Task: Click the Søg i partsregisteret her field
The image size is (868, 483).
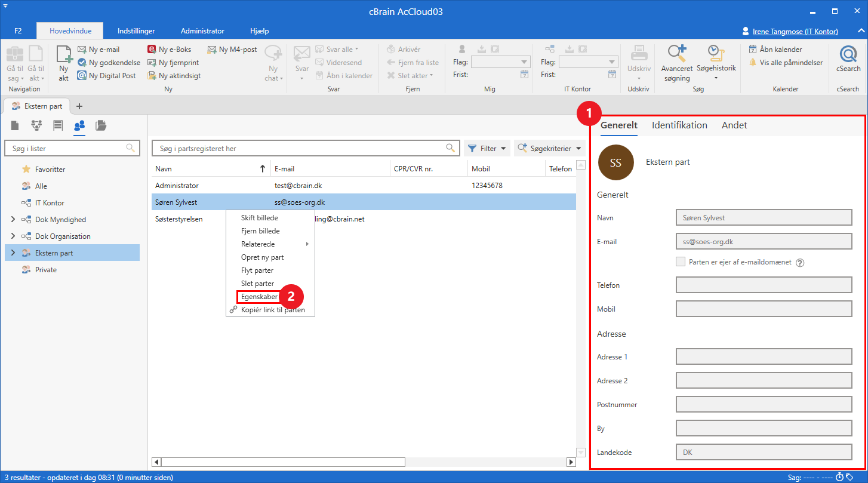Action: (306, 148)
